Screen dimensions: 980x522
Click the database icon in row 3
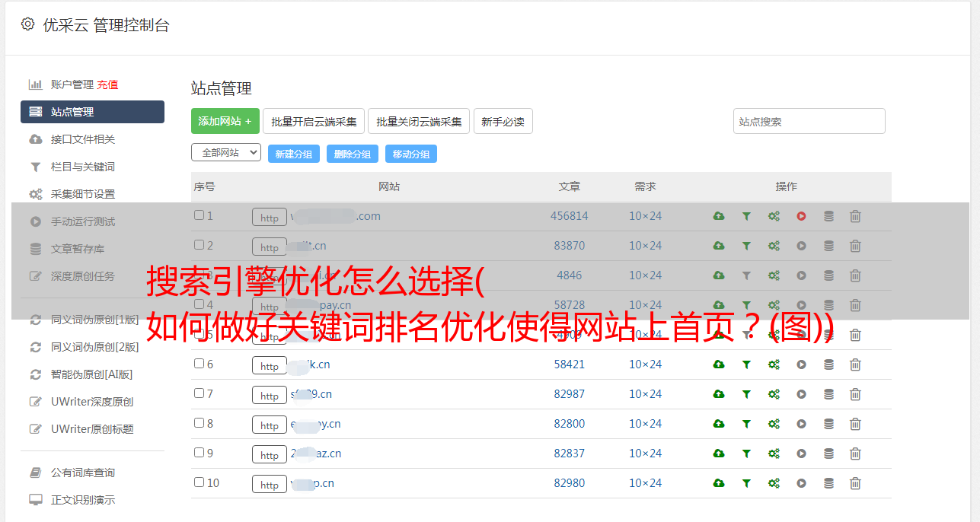[x=828, y=275]
